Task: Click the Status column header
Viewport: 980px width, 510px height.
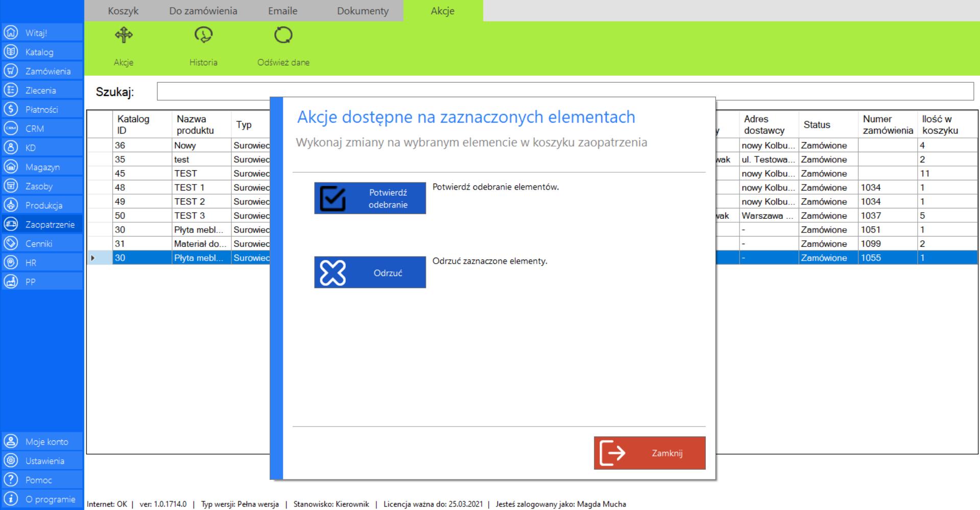Action: pyautogui.click(x=817, y=125)
